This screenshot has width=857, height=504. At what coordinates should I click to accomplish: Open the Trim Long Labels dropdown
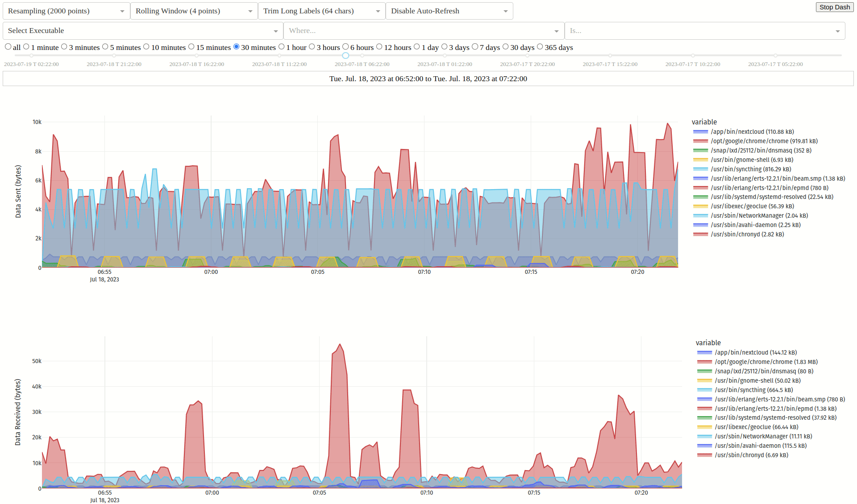(x=321, y=11)
